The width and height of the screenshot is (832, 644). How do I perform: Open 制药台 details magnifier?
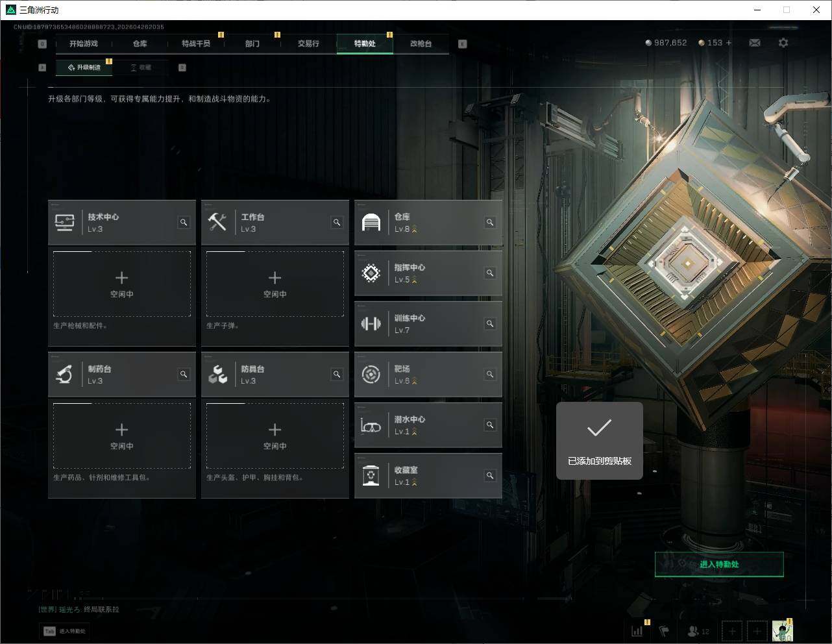coord(184,375)
